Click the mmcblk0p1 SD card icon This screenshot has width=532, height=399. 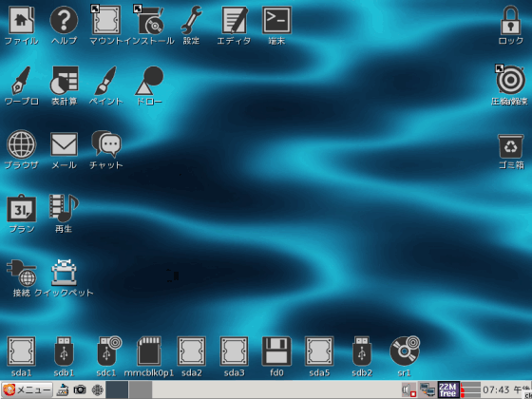(149, 351)
